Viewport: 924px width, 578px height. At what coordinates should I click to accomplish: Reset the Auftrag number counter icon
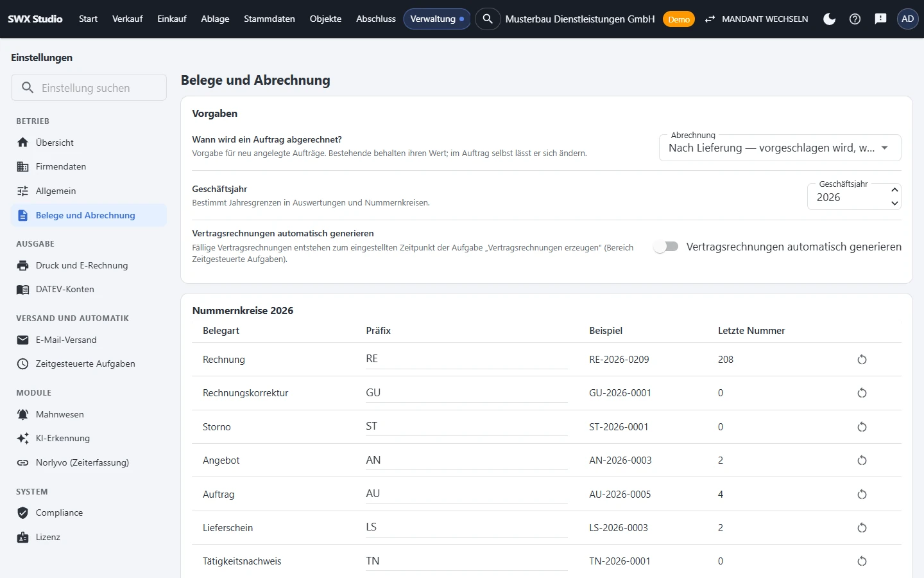tap(862, 495)
